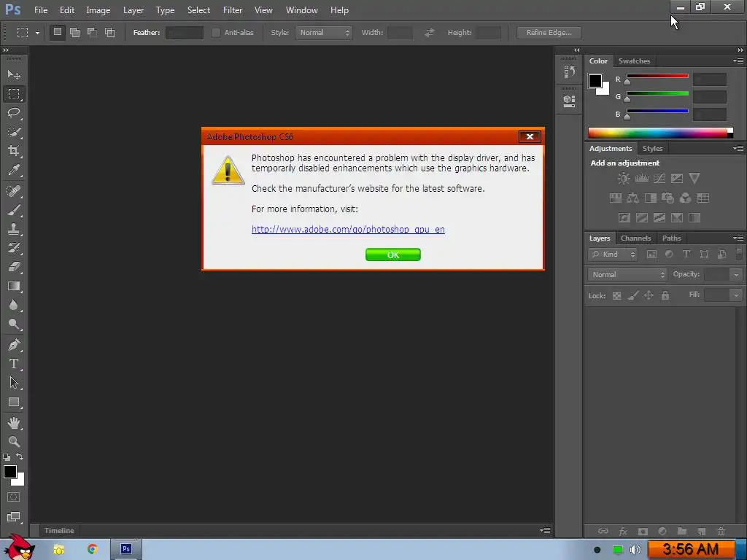The image size is (747, 560).
Task: Close the Adobe Photoshop CS6 dialog
Action: tap(530, 136)
